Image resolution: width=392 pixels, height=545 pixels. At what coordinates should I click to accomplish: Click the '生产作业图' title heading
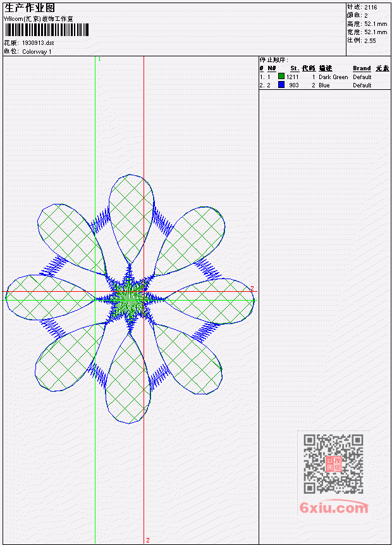30,8
